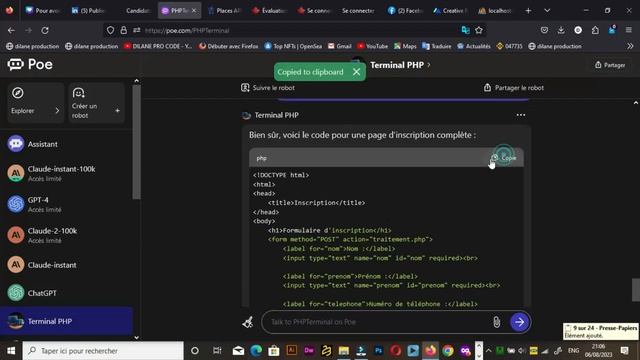This screenshot has height=360, width=640.
Task: Switch to the localhost tab
Action: (x=496, y=11)
